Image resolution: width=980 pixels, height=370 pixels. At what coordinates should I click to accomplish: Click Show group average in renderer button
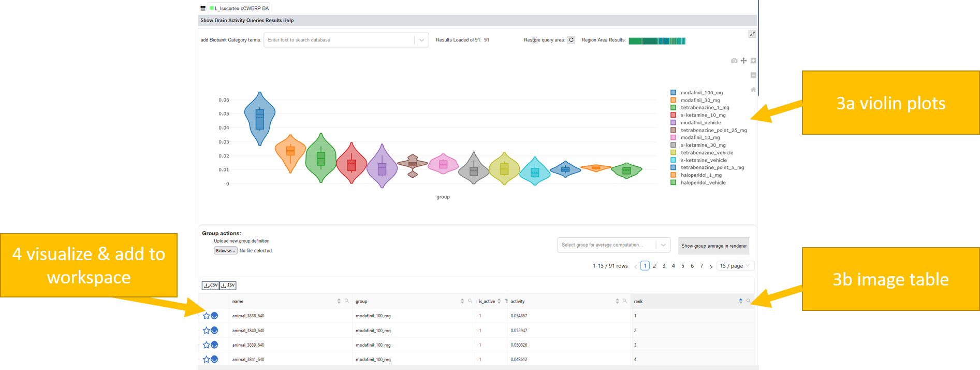[713, 246]
